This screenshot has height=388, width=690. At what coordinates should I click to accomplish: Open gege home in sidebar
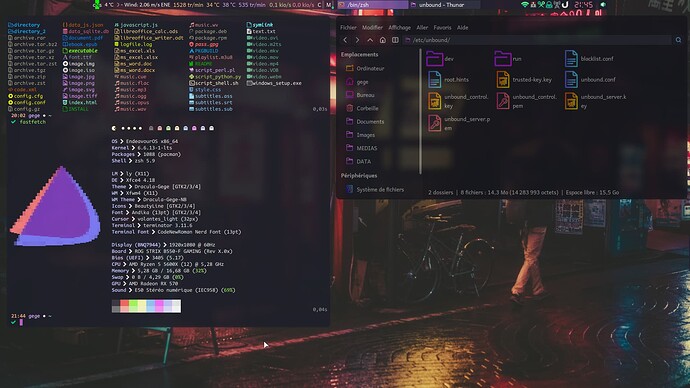357,82
